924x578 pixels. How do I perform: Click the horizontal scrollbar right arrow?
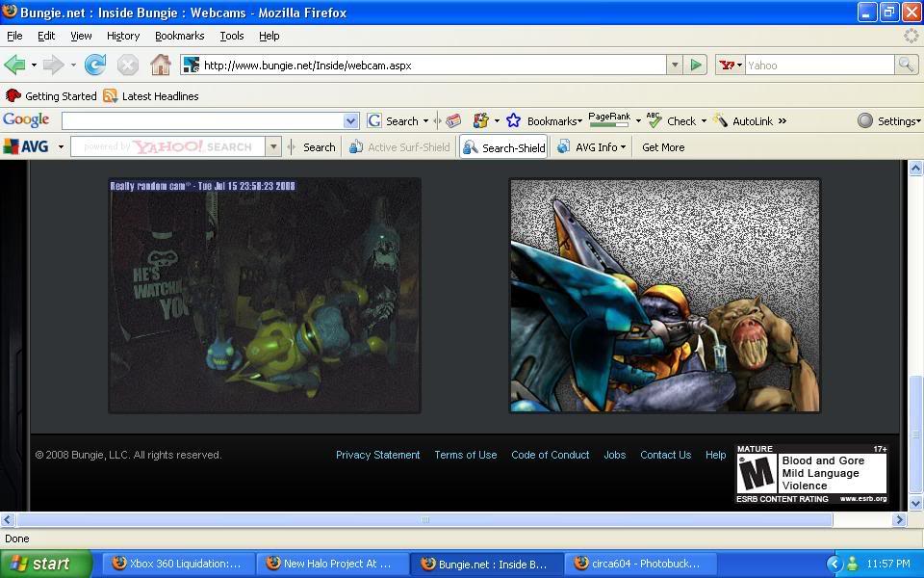pos(899,519)
